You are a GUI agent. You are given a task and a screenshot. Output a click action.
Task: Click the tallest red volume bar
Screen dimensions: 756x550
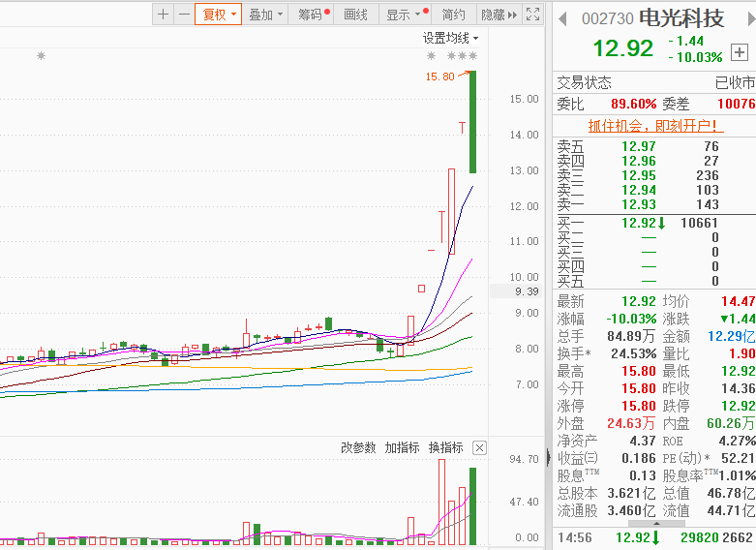[x=441, y=502]
